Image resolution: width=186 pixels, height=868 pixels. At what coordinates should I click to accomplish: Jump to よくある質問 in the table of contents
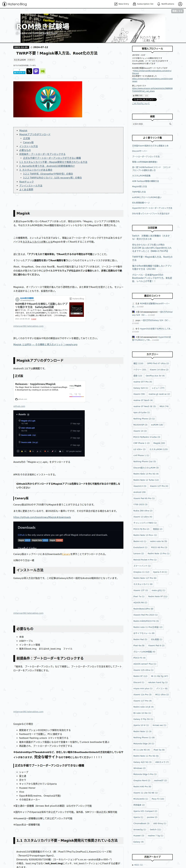point(26,189)
